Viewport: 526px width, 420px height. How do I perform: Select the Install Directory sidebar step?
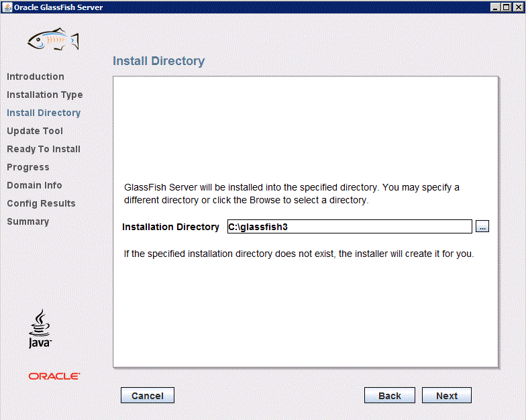(x=44, y=113)
